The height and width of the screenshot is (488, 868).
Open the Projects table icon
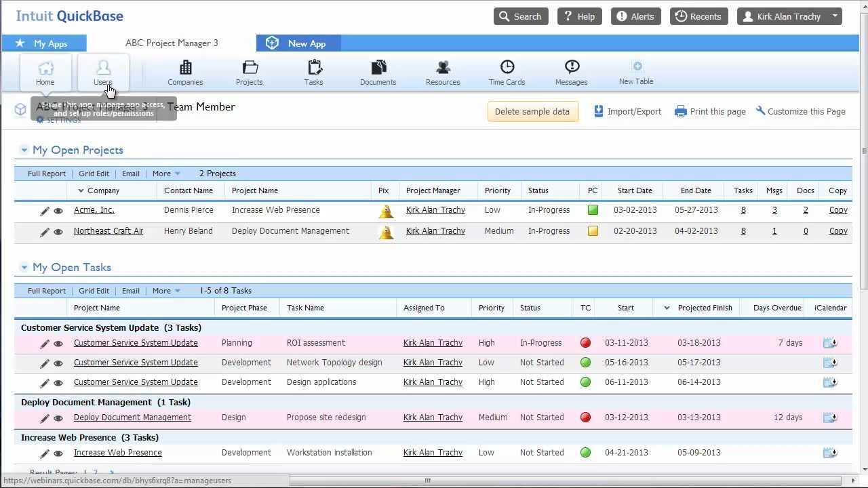point(250,73)
